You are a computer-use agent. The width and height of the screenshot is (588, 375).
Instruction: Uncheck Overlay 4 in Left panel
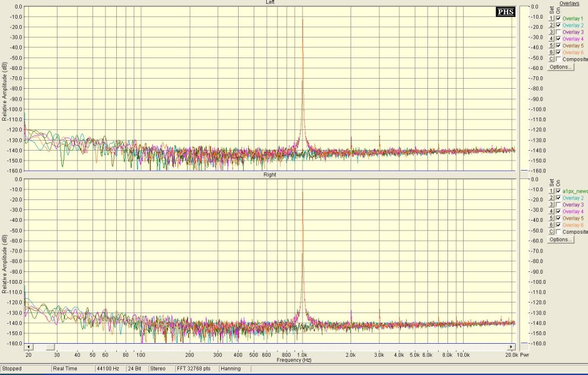click(x=559, y=39)
